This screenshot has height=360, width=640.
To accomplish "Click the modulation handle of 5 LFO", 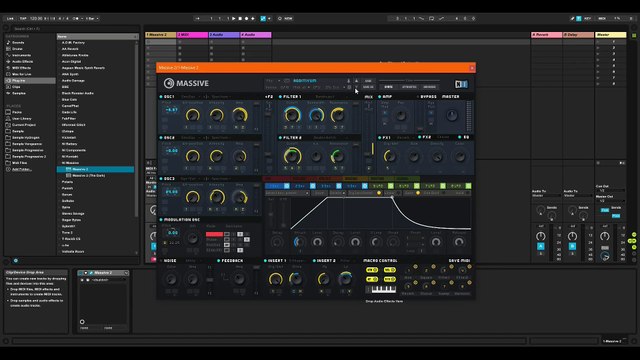I will coord(391,186).
